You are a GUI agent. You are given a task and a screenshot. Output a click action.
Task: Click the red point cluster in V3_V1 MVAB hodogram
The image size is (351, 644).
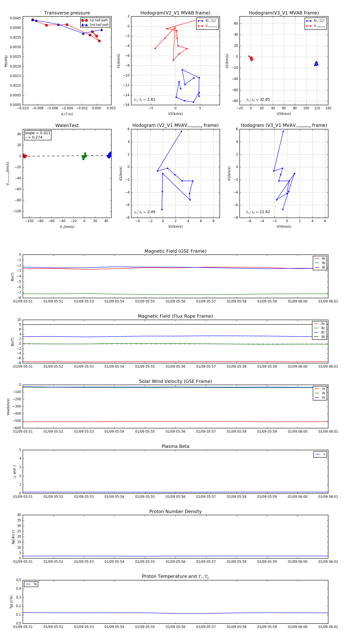(x=251, y=58)
